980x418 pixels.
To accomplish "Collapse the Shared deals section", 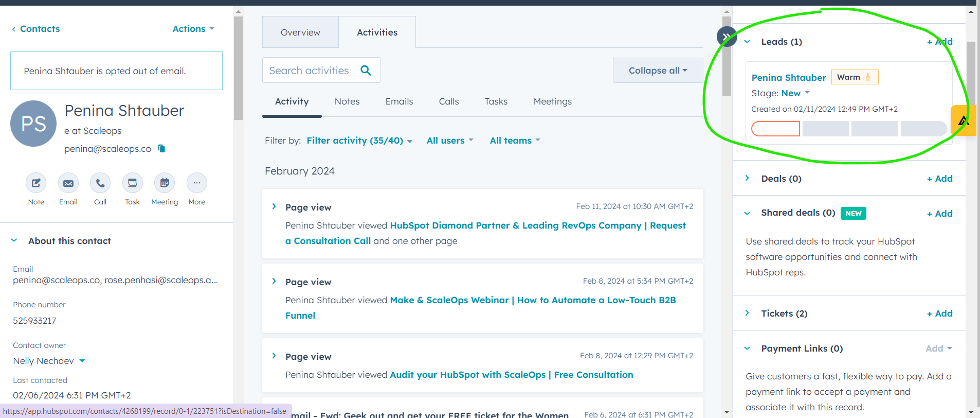I will pyautogui.click(x=747, y=213).
